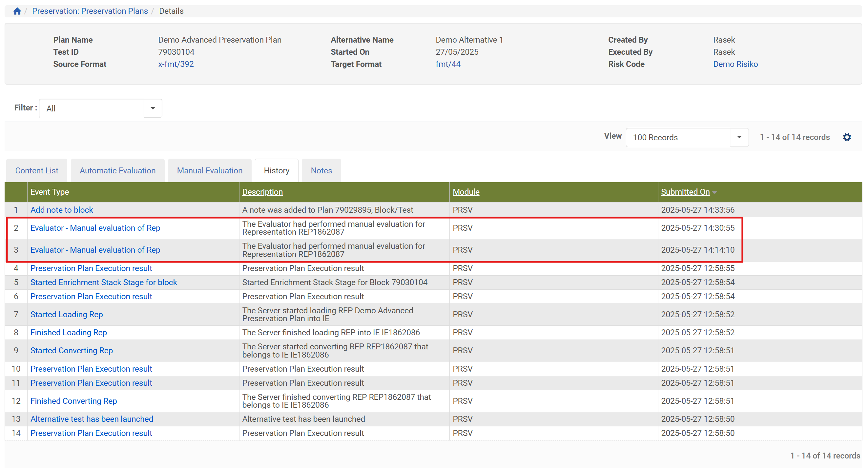Open the Demo Risiko risk code link
This screenshot has height=468, width=868.
[x=735, y=64]
